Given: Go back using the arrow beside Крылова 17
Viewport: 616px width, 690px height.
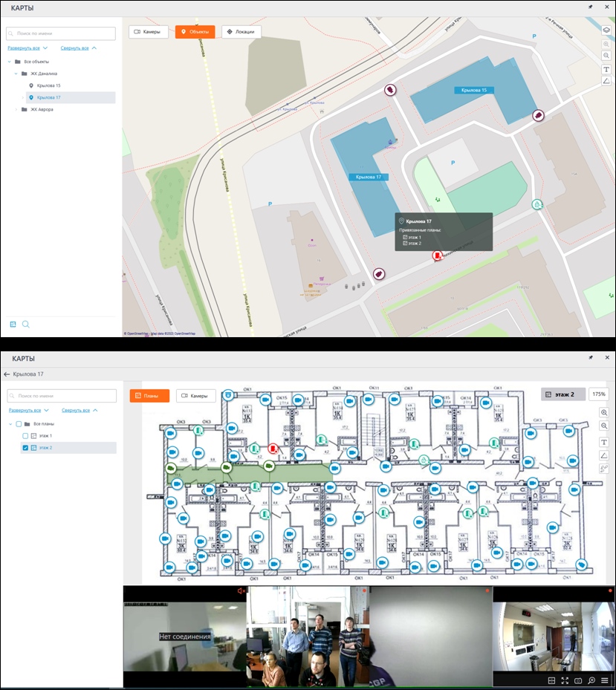Looking at the screenshot, I should coord(7,374).
